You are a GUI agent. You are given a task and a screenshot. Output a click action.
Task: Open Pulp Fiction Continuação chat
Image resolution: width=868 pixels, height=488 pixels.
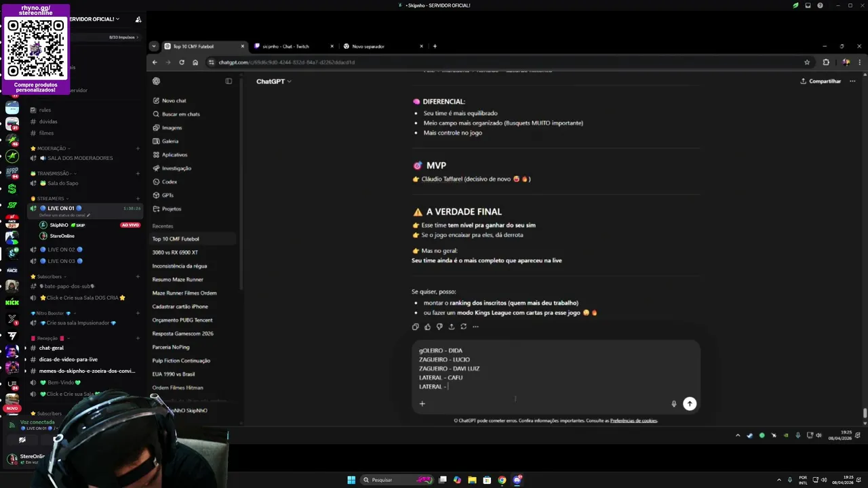coord(181,361)
